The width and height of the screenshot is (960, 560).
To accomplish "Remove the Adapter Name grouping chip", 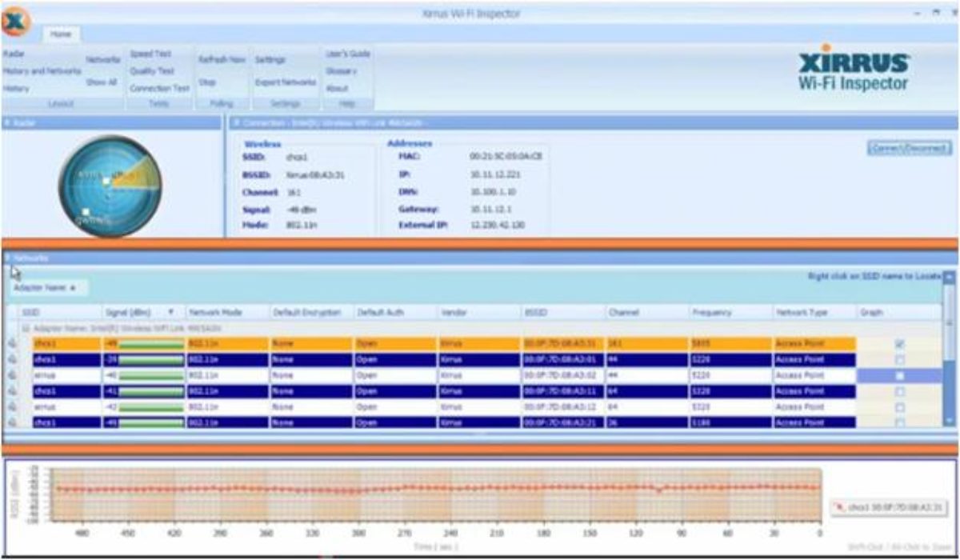I will click(x=50, y=286).
